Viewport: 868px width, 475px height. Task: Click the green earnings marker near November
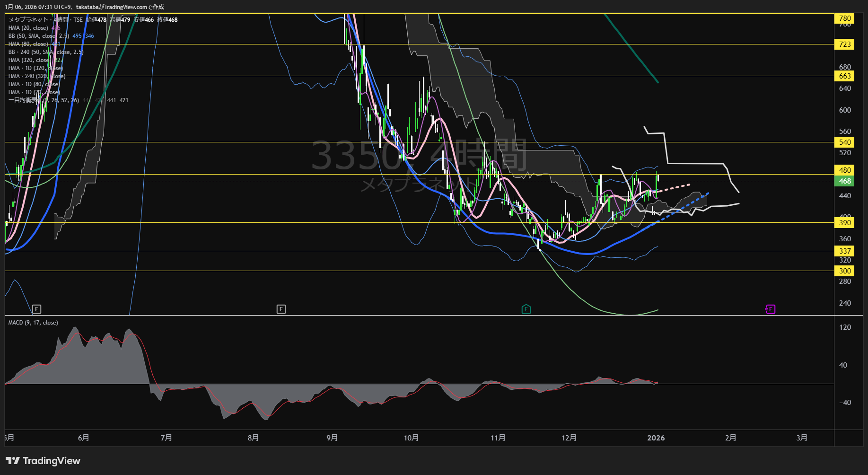[x=526, y=309]
